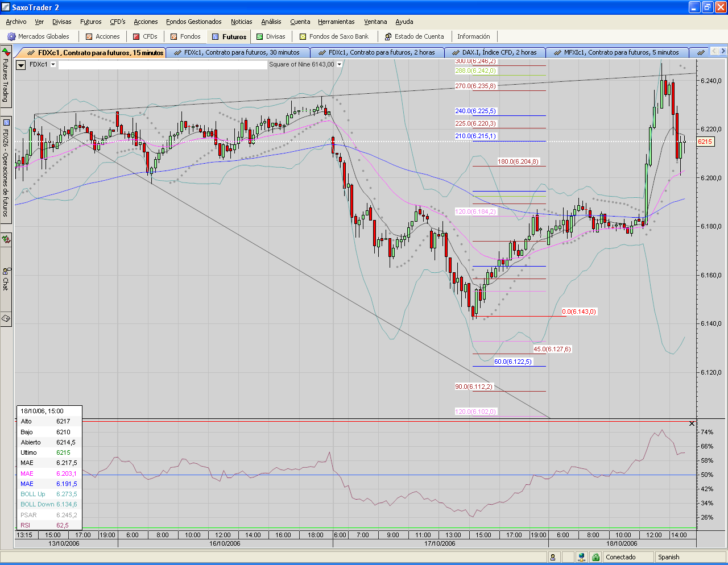The height and width of the screenshot is (565, 728).
Task: Click the CFDs toolbar icon
Action: click(136, 36)
